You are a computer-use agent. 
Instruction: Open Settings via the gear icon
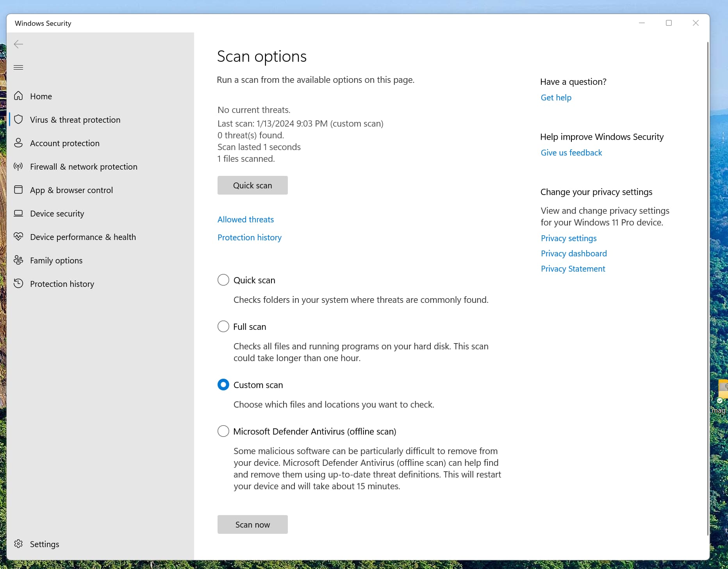[x=18, y=544]
